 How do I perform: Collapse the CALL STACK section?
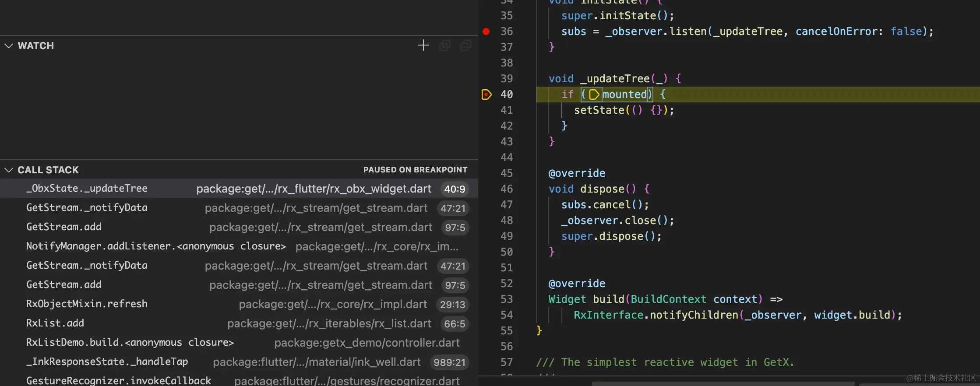click(9, 170)
